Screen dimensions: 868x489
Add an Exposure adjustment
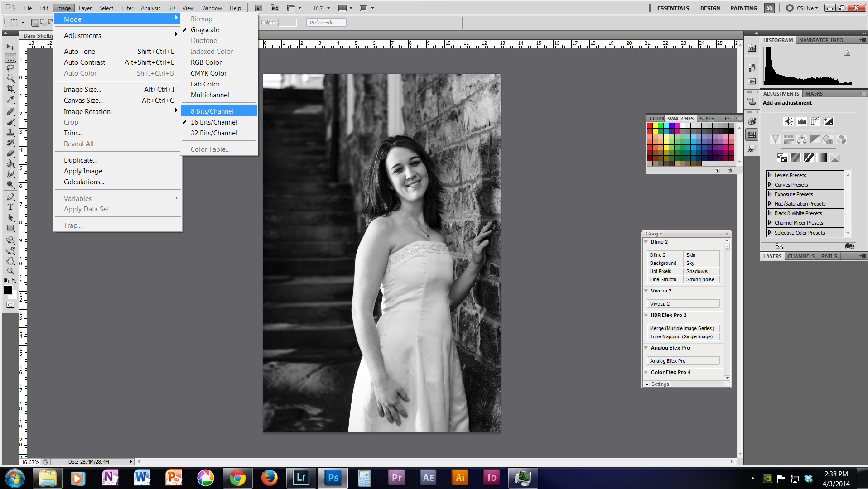(x=828, y=121)
